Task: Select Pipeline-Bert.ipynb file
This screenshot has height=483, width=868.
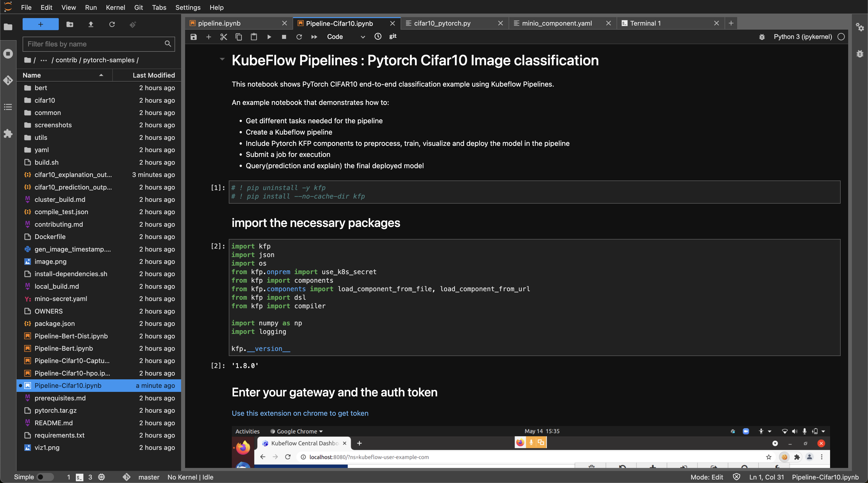Action: tap(99, 348)
